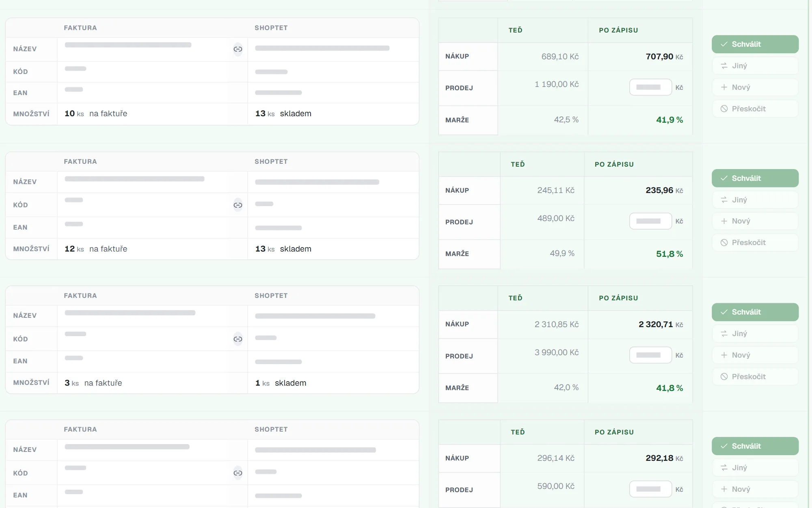Click the new margin value 41,8 %

(x=669, y=388)
